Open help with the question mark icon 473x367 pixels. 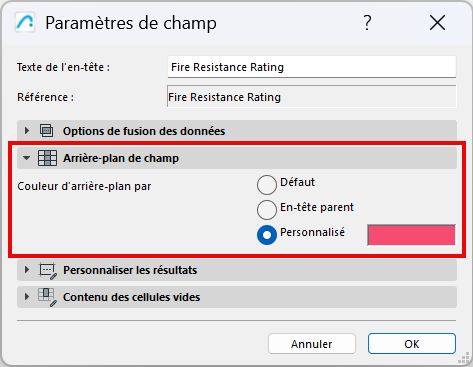(367, 23)
